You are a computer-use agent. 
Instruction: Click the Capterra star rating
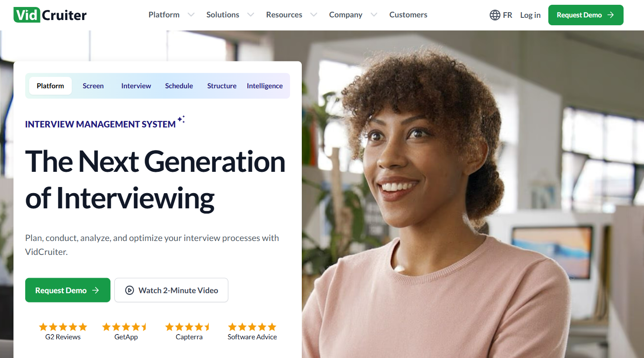[189, 327]
